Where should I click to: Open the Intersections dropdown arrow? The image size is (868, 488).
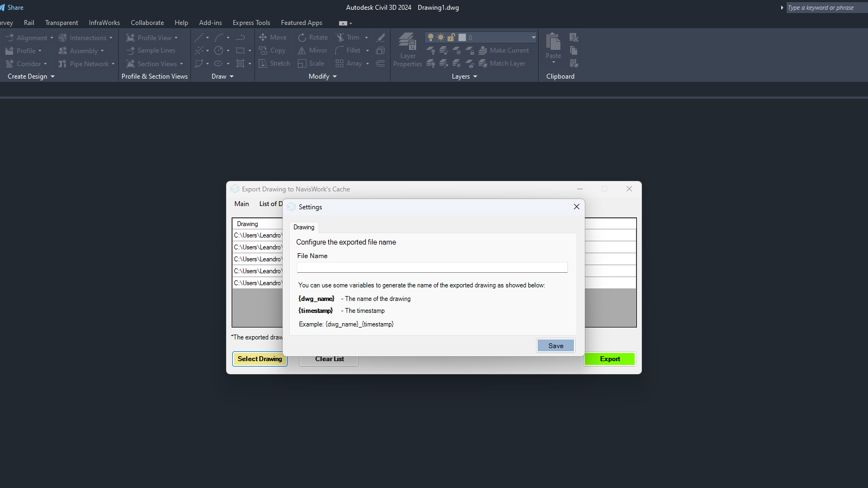coord(111,38)
